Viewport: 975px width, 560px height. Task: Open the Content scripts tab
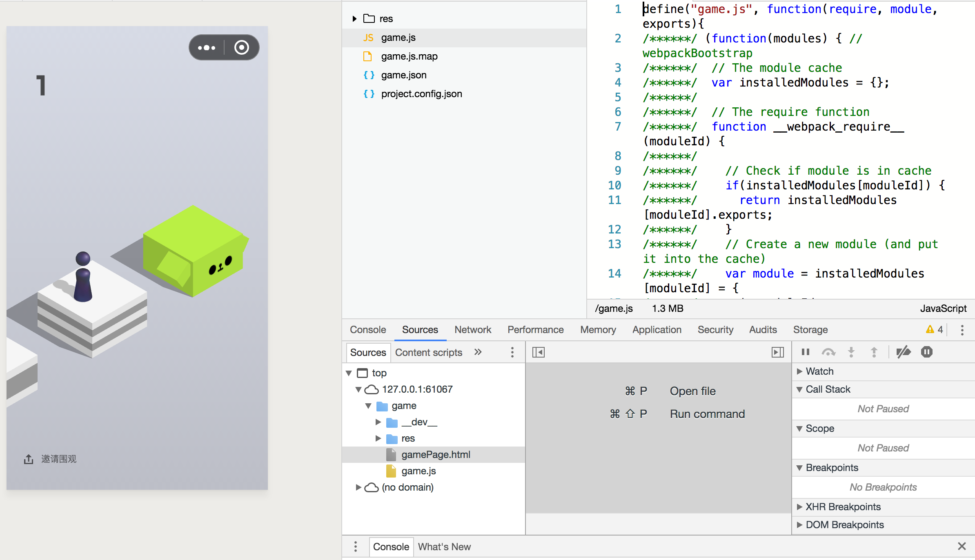pyautogui.click(x=428, y=353)
